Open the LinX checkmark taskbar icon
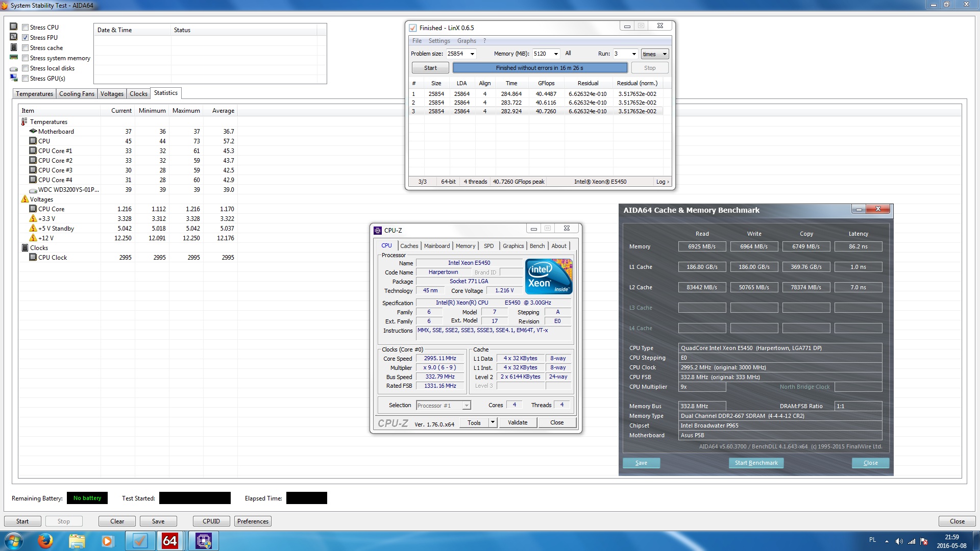Screen dimensions: 980x551 coord(139,541)
